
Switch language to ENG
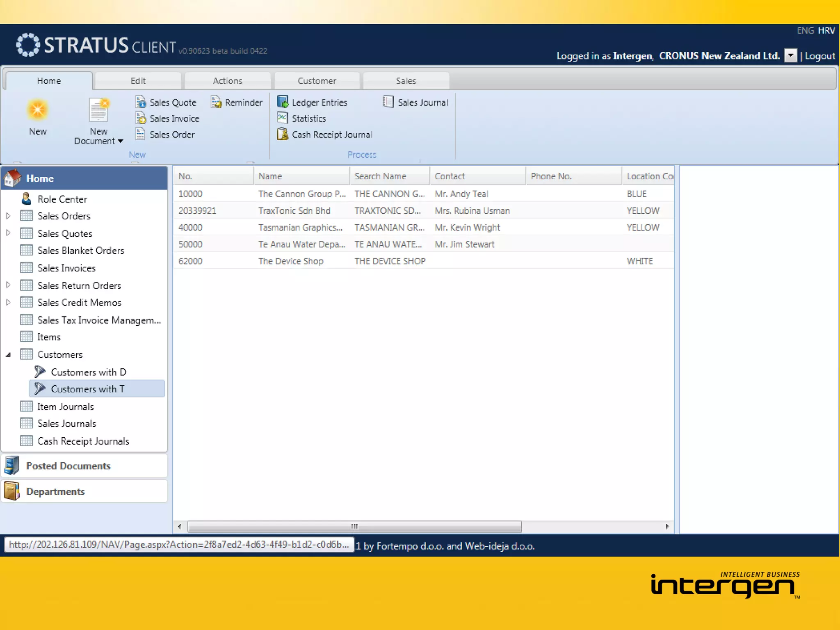[805, 30]
